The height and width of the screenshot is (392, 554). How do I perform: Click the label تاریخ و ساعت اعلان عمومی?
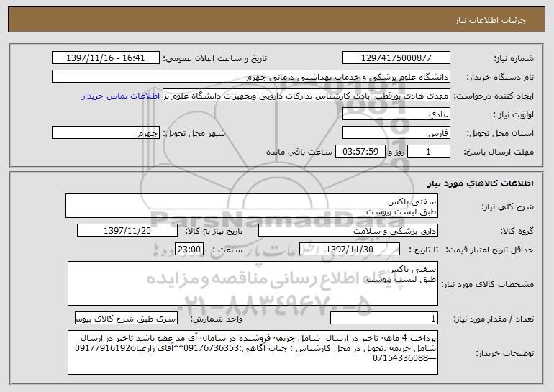tap(215, 58)
